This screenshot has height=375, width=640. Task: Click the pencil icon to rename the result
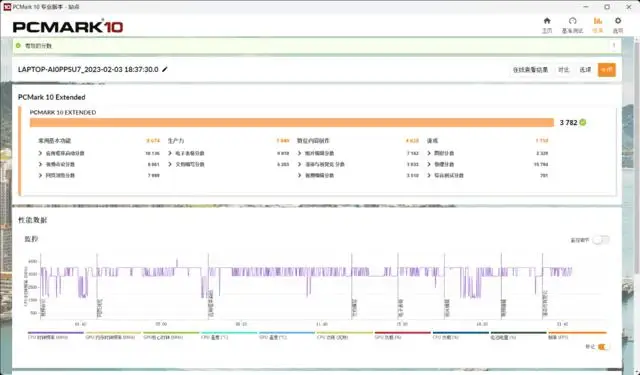click(165, 69)
